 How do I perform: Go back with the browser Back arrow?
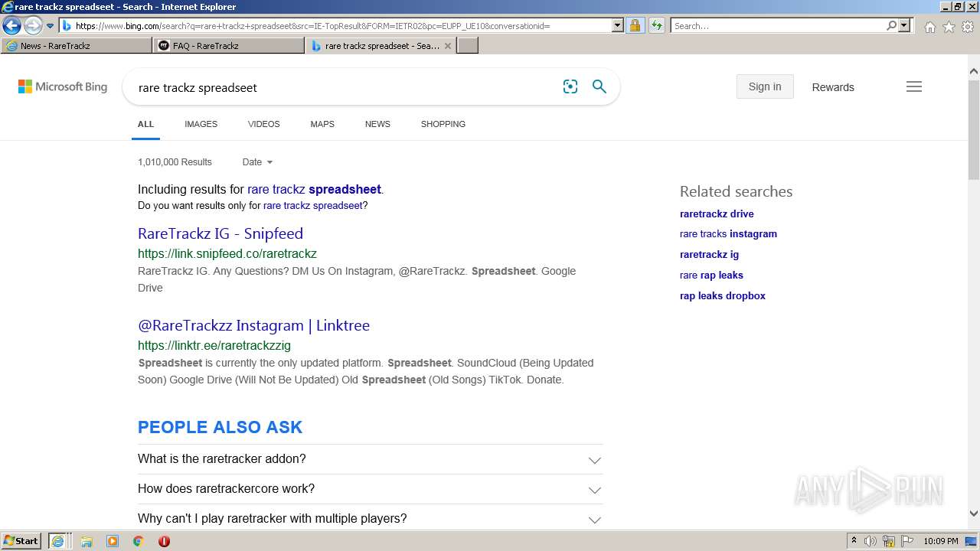(11, 26)
